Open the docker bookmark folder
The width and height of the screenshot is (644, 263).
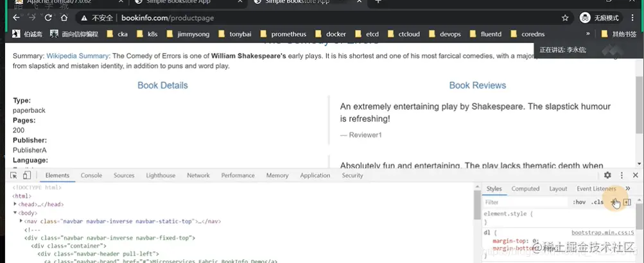pyautogui.click(x=331, y=34)
